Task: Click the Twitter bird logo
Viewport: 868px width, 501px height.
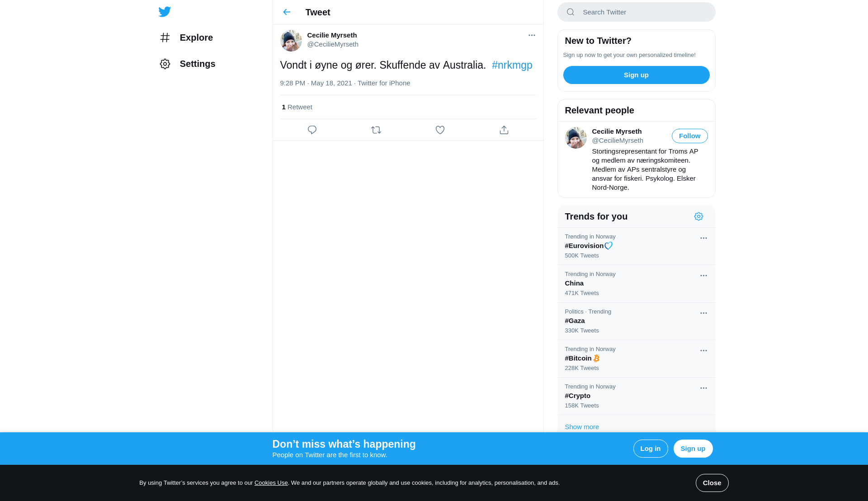Action: [165, 12]
